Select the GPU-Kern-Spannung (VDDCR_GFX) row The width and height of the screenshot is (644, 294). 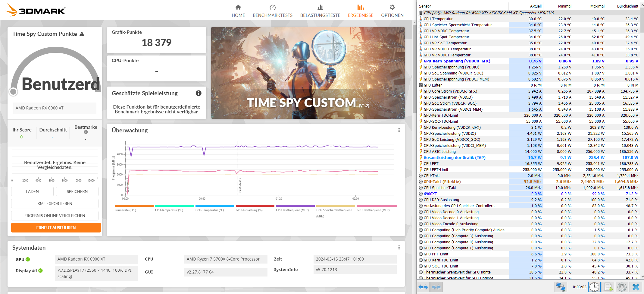tap(528, 61)
